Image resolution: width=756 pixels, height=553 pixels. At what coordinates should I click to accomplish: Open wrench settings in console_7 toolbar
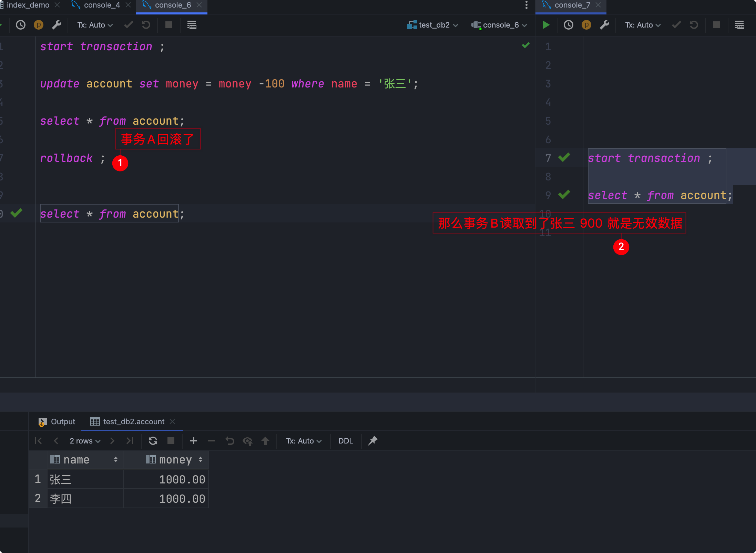(x=604, y=25)
